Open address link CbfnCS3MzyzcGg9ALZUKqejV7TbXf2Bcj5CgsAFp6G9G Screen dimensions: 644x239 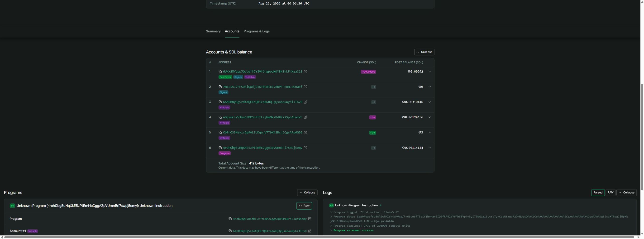click(x=262, y=133)
